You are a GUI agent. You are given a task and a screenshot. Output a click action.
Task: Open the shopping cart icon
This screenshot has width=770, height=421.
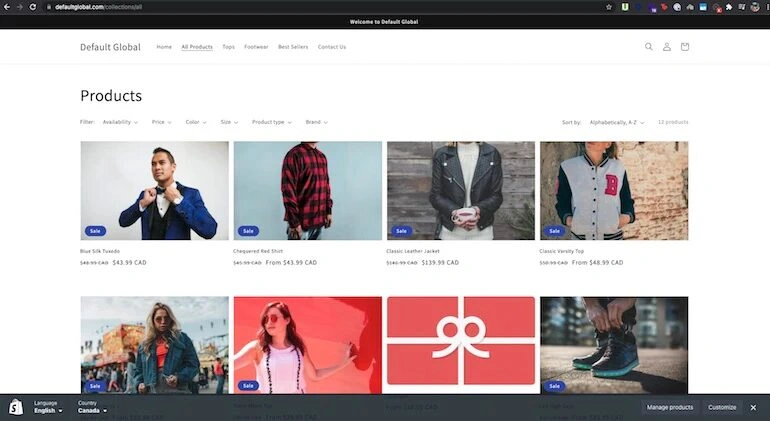(685, 47)
